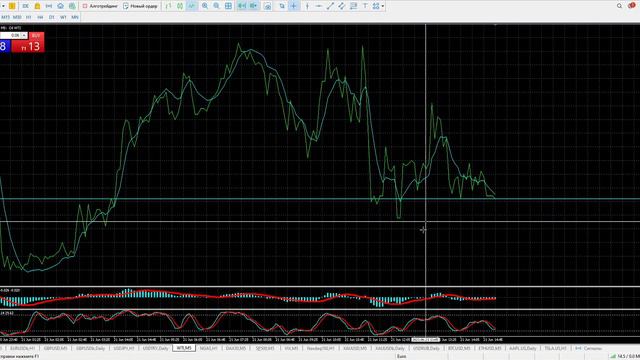Switch to the TSLA.US,H1 chart tab
This screenshot has height=360, width=640.
(x=556, y=348)
